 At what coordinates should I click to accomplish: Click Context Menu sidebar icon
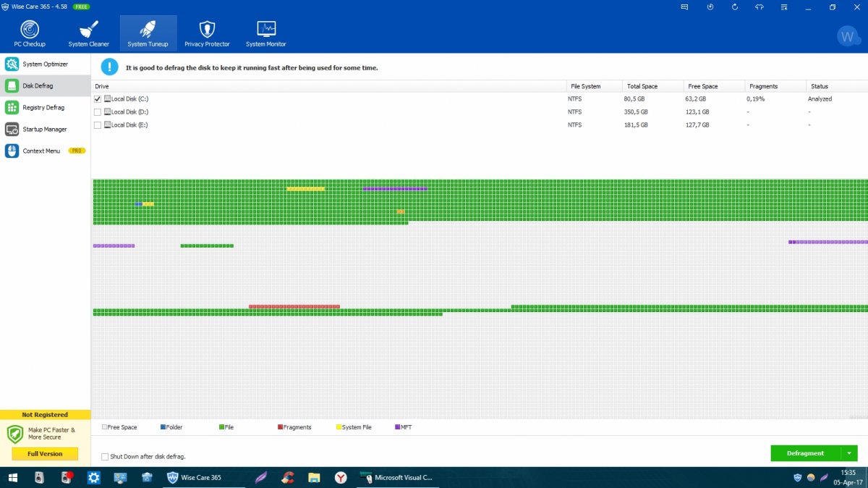click(x=12, y=151)
